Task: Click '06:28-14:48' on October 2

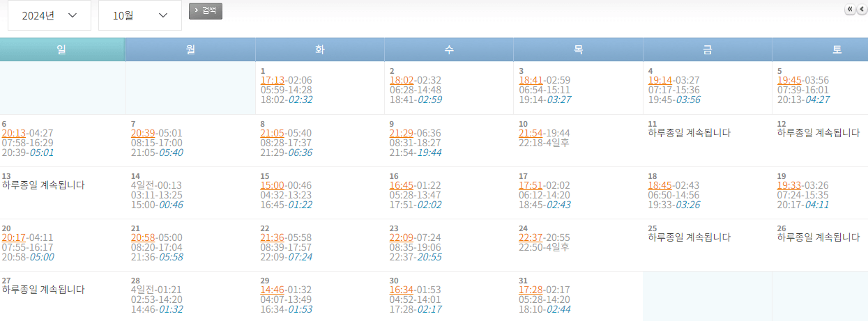Action: (416, 91)
